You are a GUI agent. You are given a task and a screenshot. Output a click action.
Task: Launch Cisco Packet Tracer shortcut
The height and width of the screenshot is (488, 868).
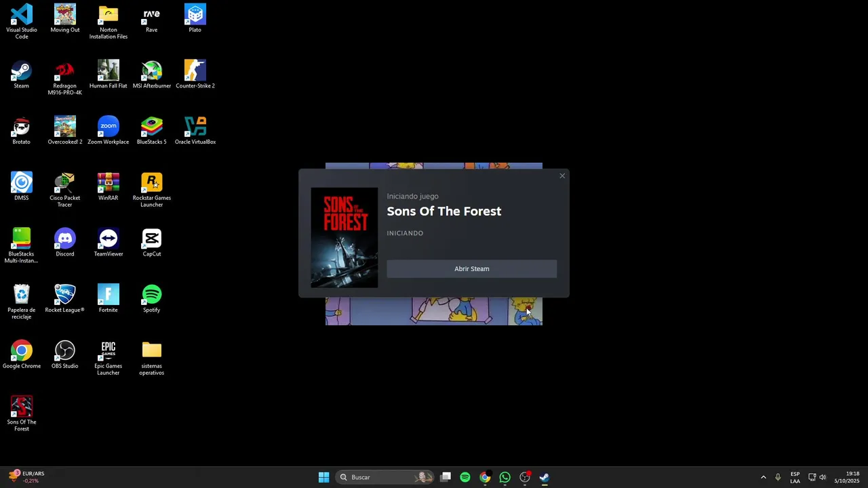coord(65,190)
